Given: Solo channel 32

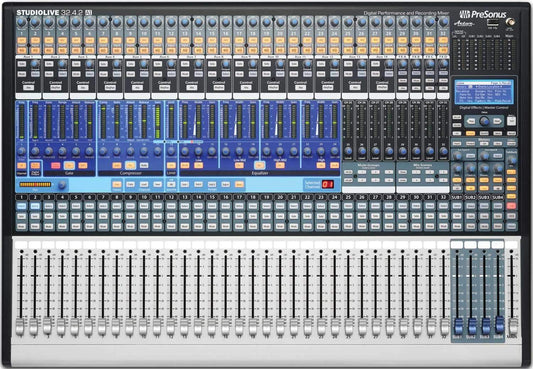Looking at the screenshot, I should click(443, 216).
